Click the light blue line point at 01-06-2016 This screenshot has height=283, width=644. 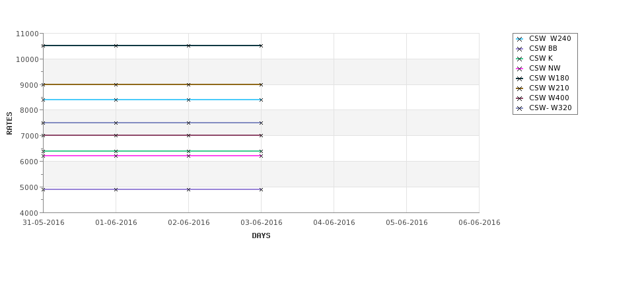coord(116,100)
